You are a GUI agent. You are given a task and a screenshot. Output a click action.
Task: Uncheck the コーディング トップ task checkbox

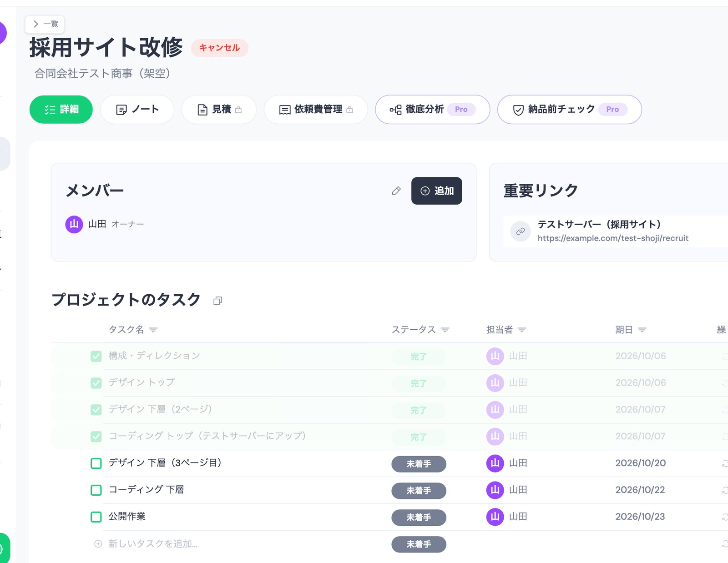tap(96, 437)
